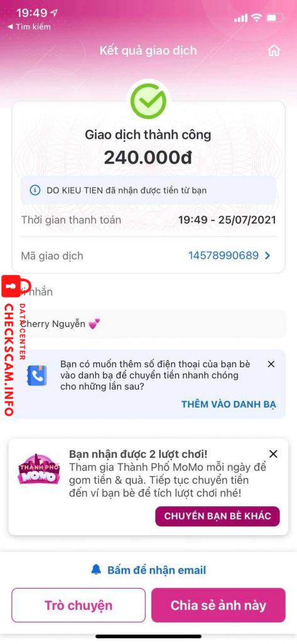This screenshot has height=644, width=297.
Task: Tap the phone contact book icon
Action: tap(40, 375)
